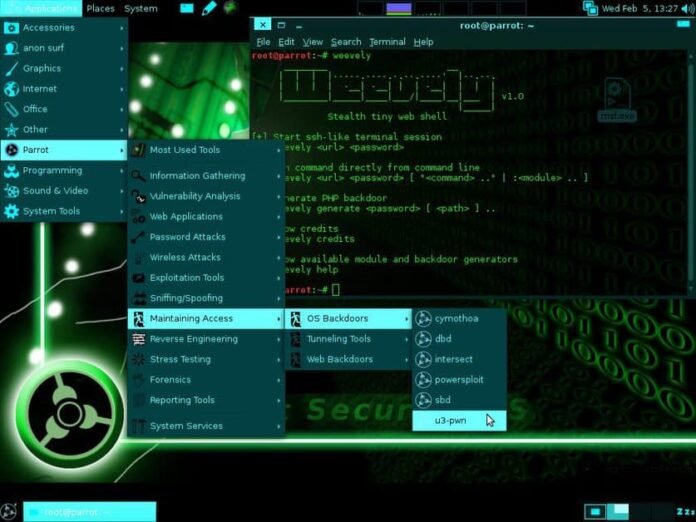Click the Reverse Engineering icon
Viewport: 696px width, 522px height.
(x=138, y=339)
